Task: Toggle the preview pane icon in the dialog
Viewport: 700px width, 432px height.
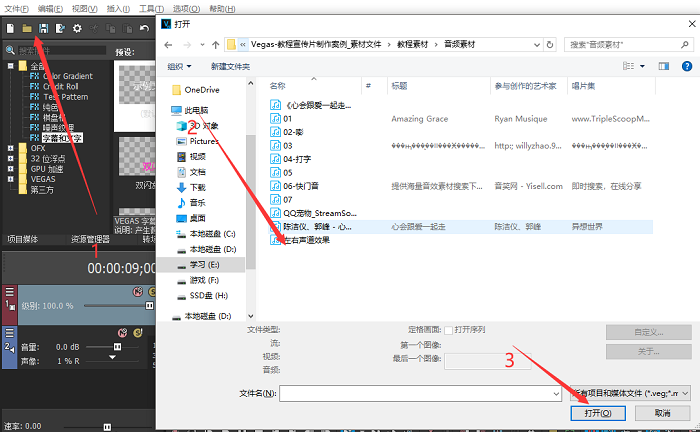Action: coord(664,66)
